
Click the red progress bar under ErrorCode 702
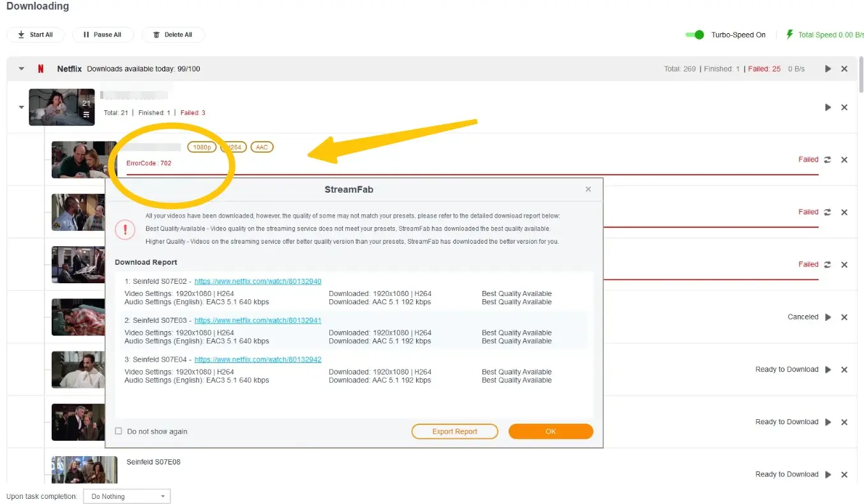[x=472, y=174]
